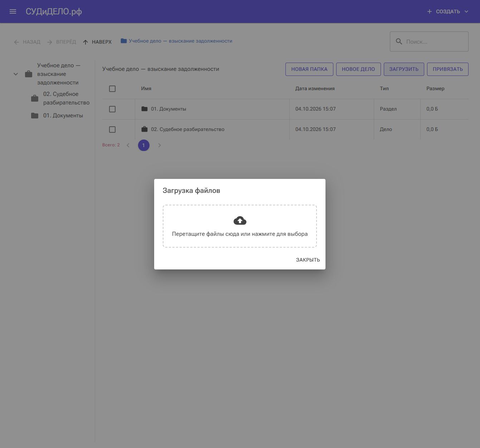This screenshot has width=480, height=448.
Task: Close the upload dialog via ЗАКРЫТЬ
Action: 308,260
